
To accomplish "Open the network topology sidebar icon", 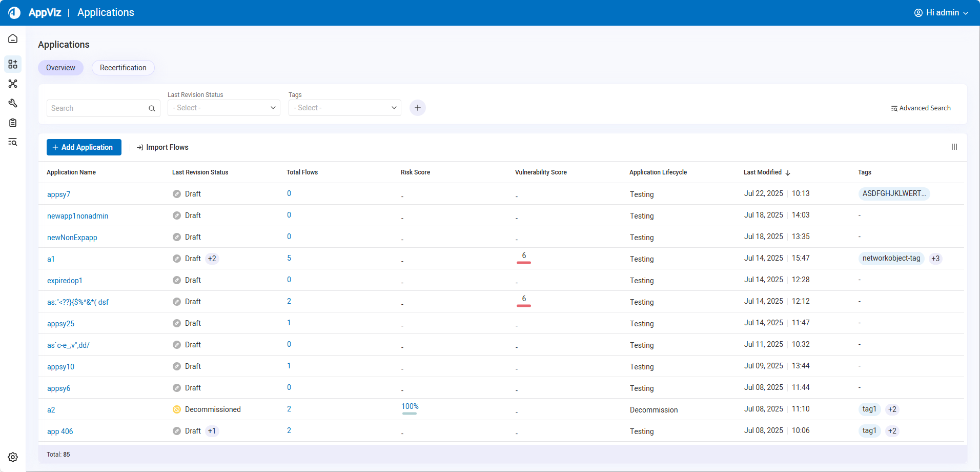I will click(x=13, y=84).
